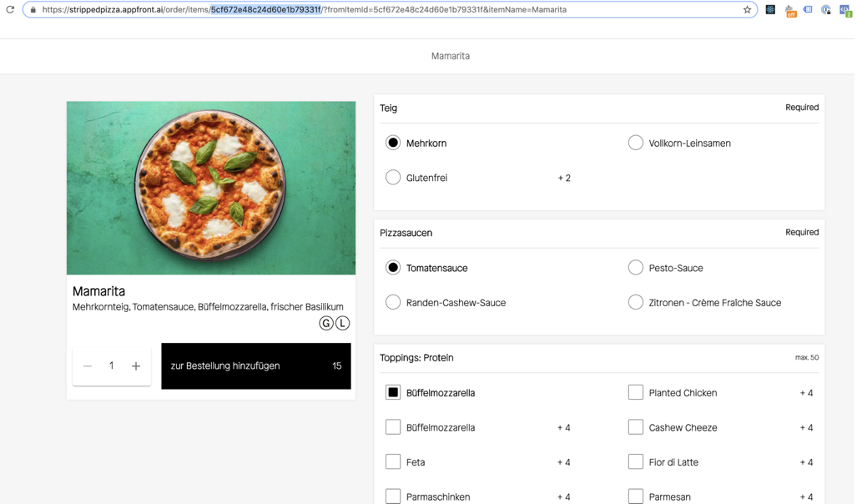Click 'zur Bestellung hinzufügen' button
Image resolution: width=857 pixels, height=504 pixels.
coord(256,365)
